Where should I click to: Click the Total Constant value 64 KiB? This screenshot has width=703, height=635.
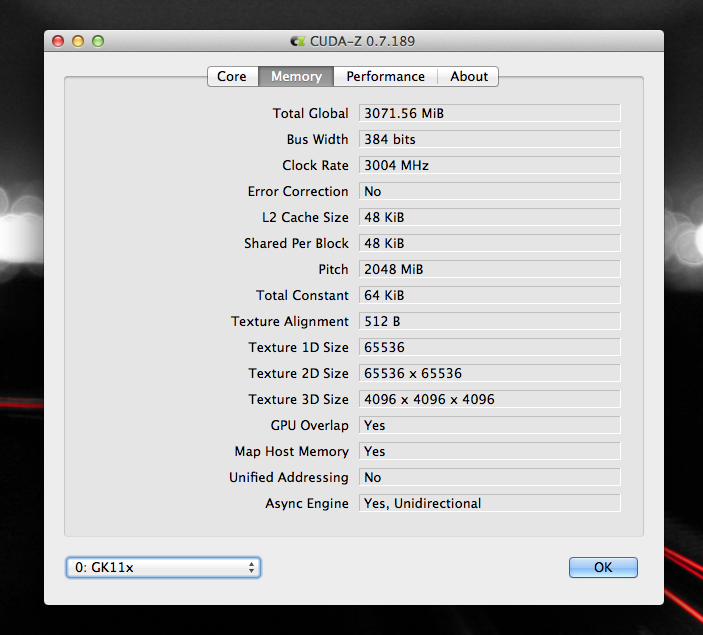point(490,295)
